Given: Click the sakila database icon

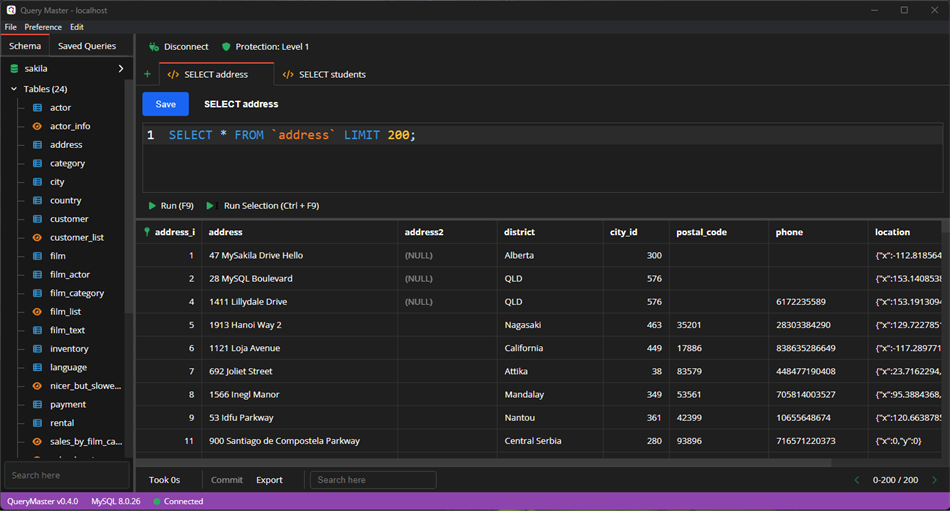Looking at the screenshot, I should pyautogui.click(x=14, y=69).
